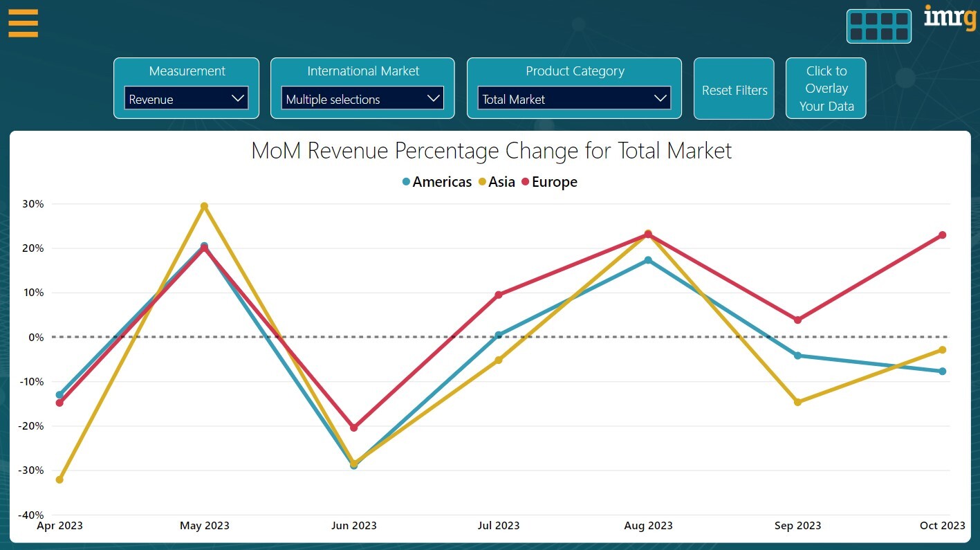Viewport: 980px width, 550px height.
Task: Expand the International Market dropdown
Action: (362, 98)
